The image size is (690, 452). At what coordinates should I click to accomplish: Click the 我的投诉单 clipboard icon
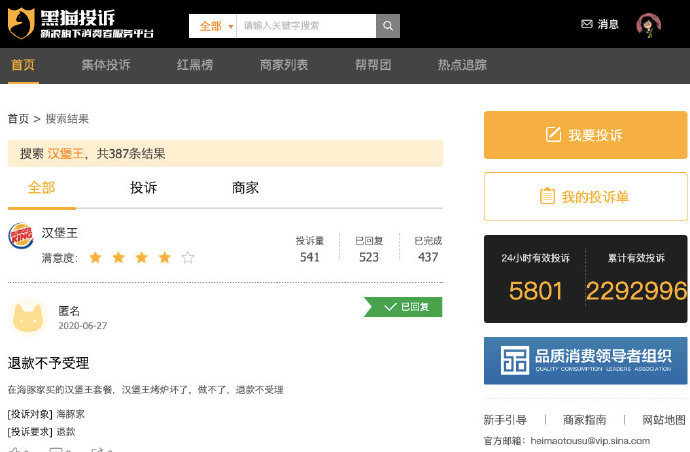[x=547, y=196]
